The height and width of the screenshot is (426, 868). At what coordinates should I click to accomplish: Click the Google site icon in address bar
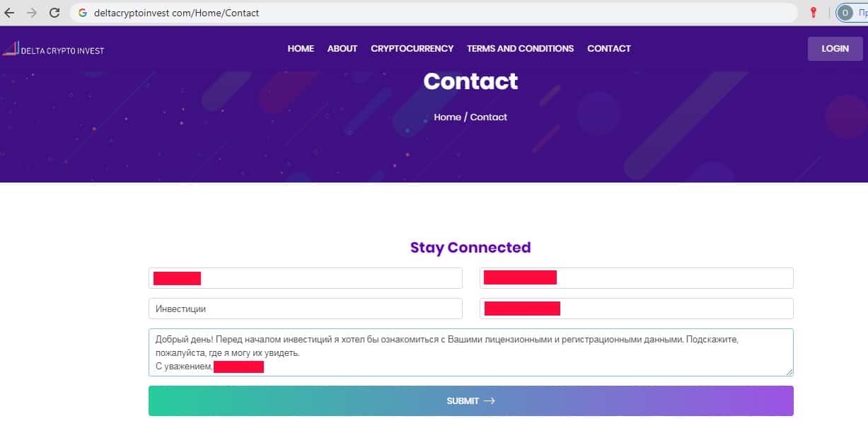pos(83,13)
